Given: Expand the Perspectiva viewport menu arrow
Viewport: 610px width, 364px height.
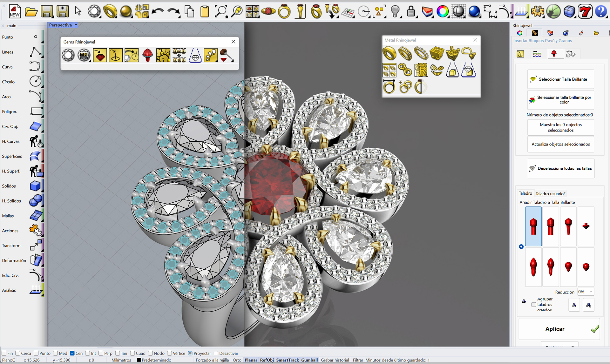Looking at the screenshot, I should tap(76, 25).
